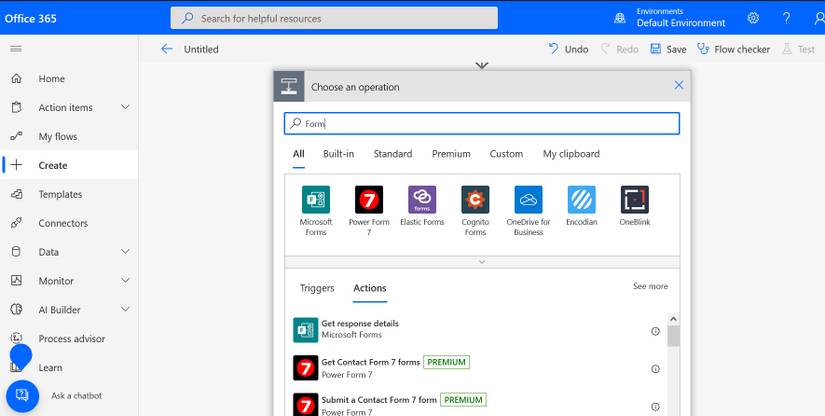Choose the Encodian connector icon
The image size is (825, 416).
581,200
